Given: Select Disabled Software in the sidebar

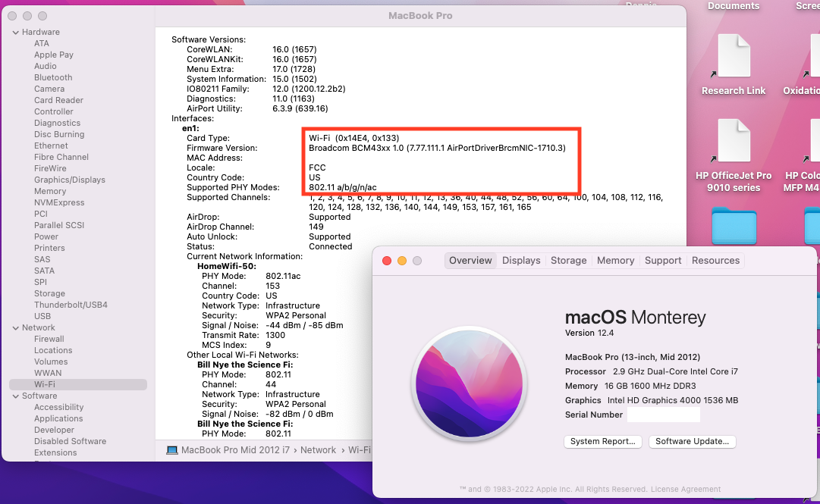Looking at the screenshot, I should [70, 442].
